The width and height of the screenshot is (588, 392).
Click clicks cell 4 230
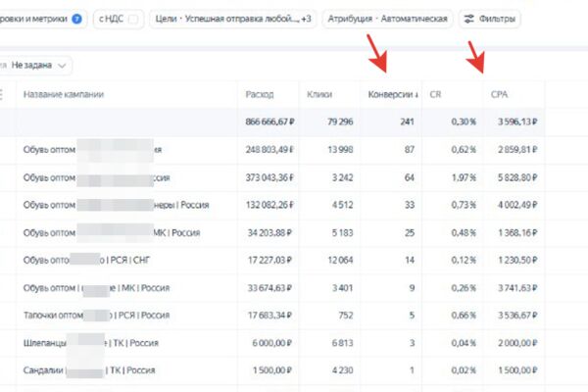click(342, 370)
